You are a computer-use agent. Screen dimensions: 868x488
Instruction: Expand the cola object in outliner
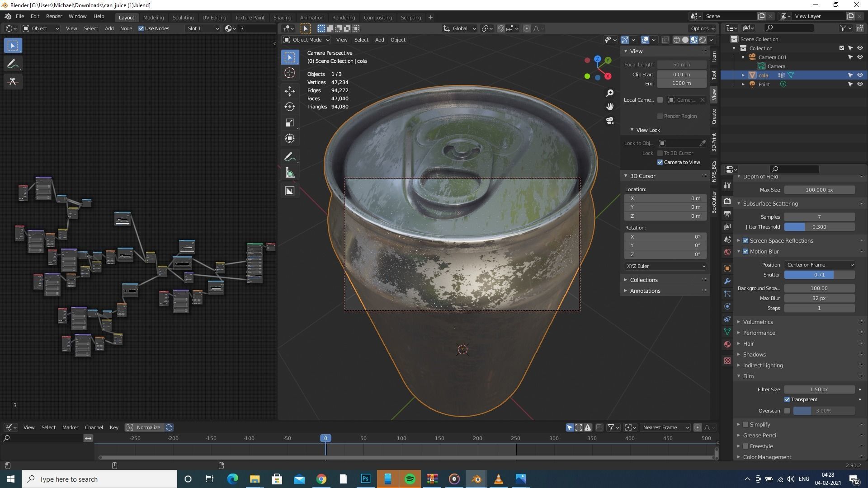[x=743, y=75]
